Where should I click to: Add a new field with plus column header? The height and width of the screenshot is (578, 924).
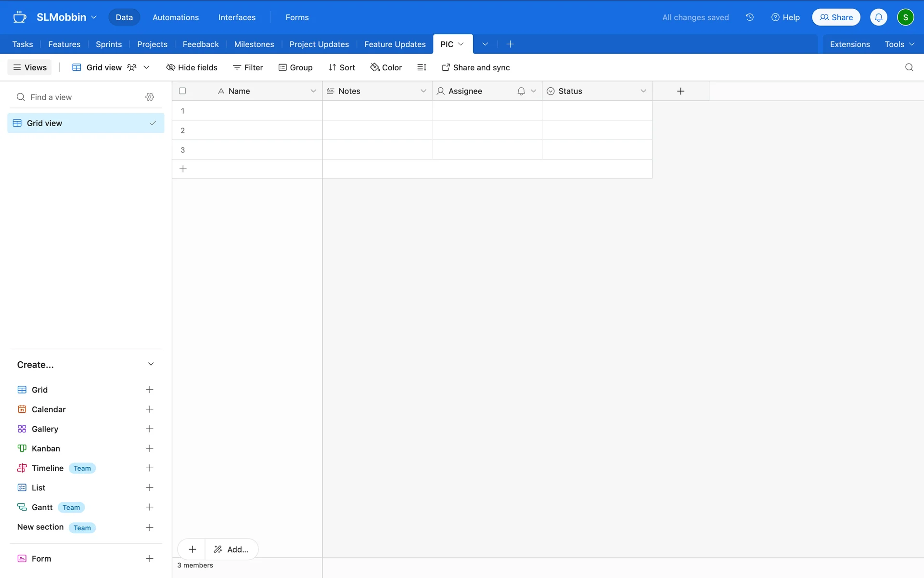[680, 91]
